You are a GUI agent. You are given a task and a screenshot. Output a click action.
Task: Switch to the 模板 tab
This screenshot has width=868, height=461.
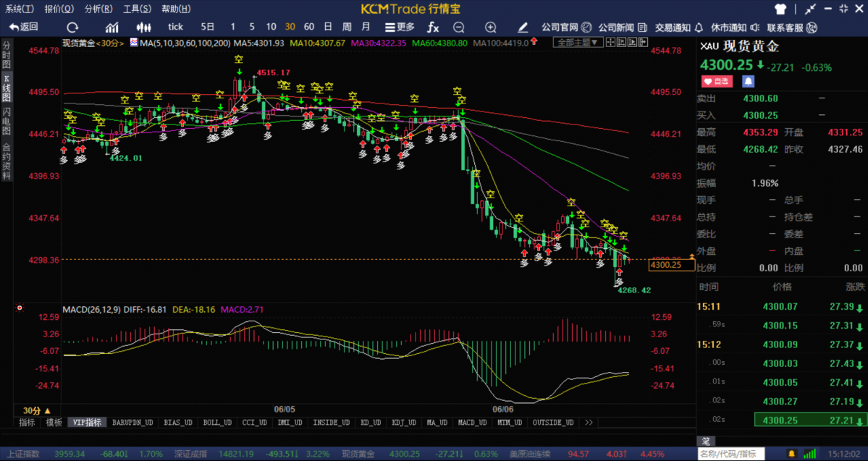click(54, 422)
